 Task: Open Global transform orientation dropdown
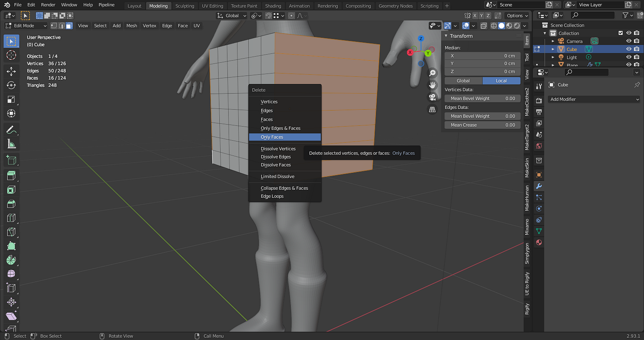pyautogui.click(x=232, y=16)
